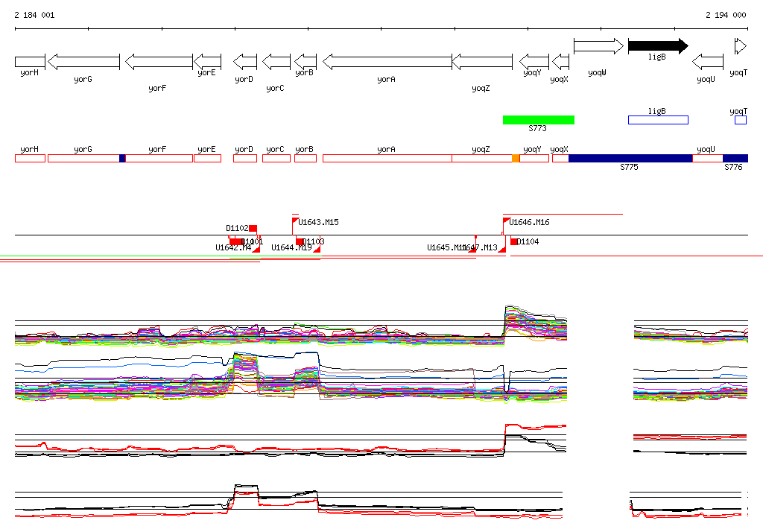This screenshot has width=763, height=532.
Task: Click the S776 blue segment at right
Action: click(735, 158)
